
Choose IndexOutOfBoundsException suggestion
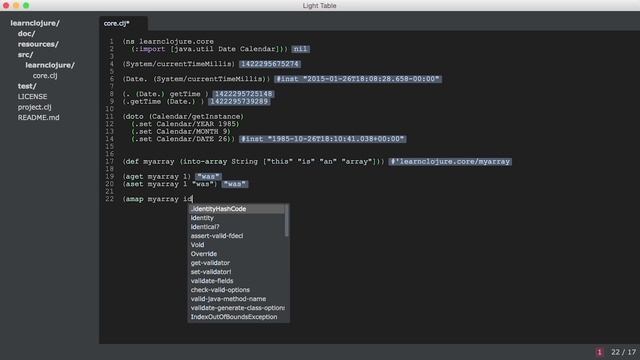237,317
